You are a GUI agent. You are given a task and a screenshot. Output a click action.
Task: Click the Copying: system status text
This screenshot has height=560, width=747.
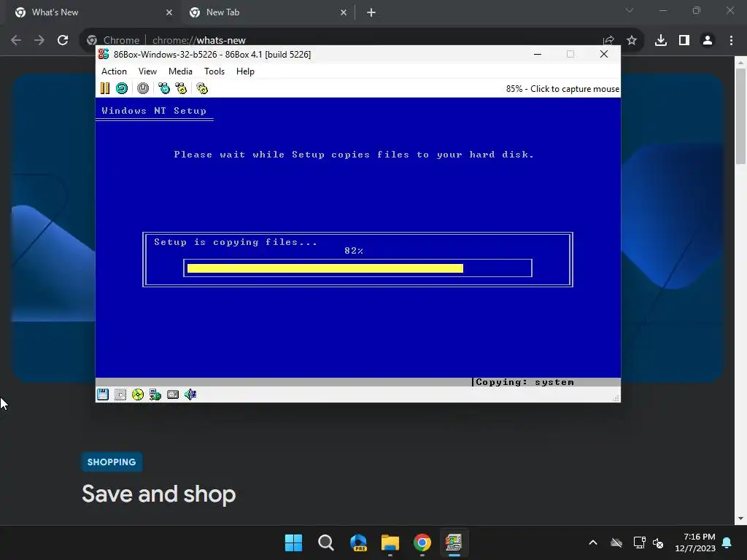coord(525,382)
